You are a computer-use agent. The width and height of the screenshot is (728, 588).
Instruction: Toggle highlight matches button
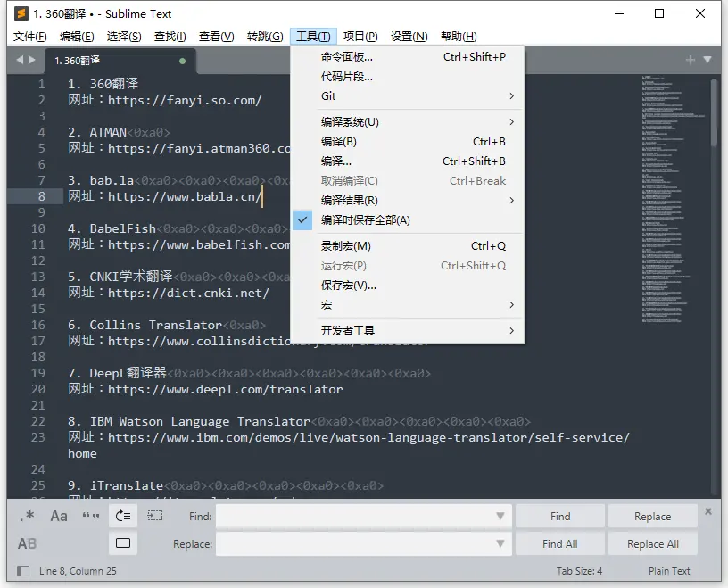123,543
